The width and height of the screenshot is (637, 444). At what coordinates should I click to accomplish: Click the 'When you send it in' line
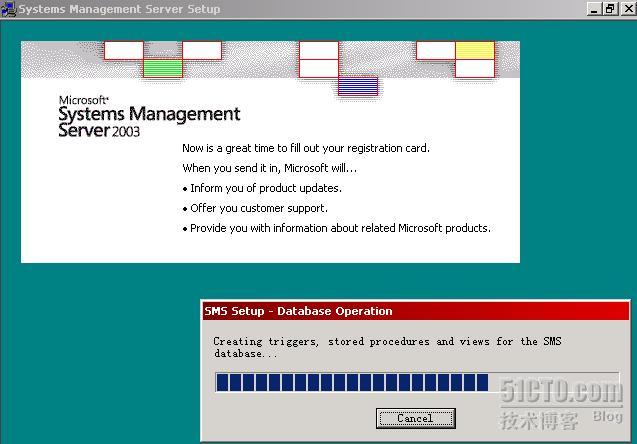point(269,168)
